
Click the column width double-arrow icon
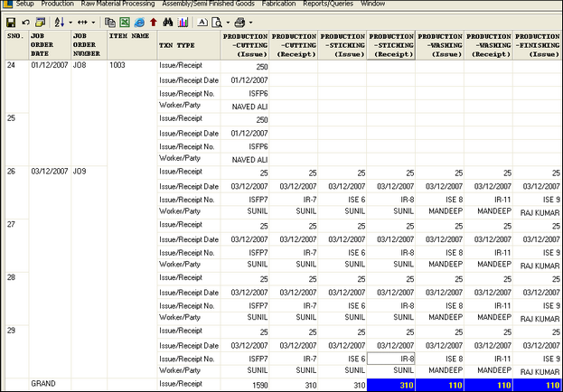[82, 23]
